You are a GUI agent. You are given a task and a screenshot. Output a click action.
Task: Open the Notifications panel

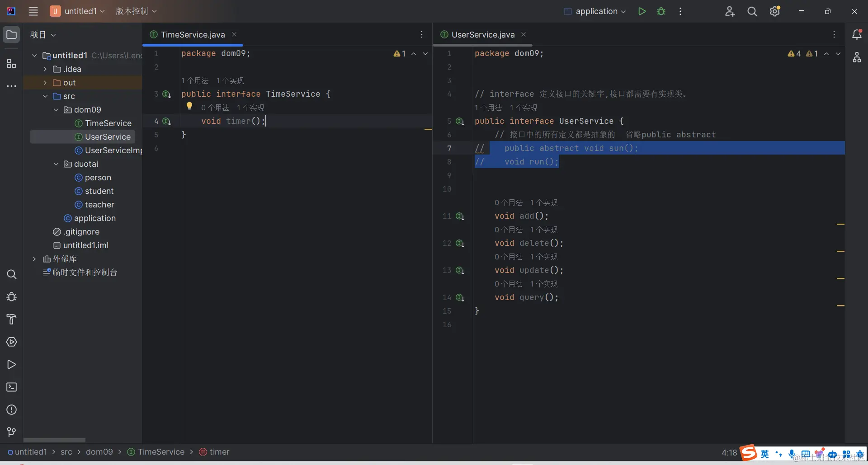point(857,34)
